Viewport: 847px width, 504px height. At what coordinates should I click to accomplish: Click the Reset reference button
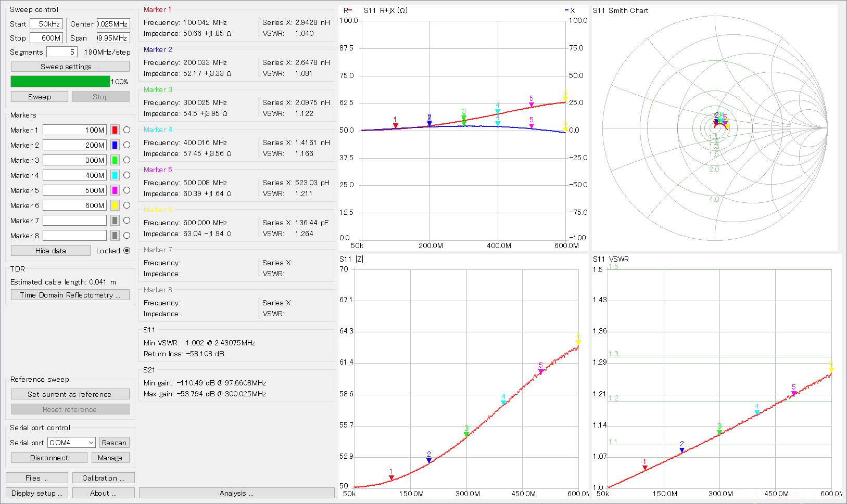tap(70, 409)
